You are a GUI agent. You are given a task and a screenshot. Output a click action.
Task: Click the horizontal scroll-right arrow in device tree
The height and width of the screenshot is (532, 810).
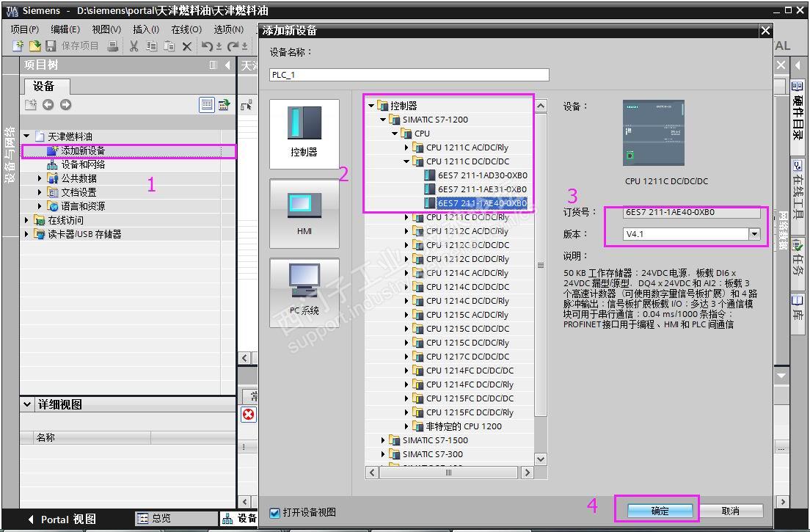(x=527, y=472)
